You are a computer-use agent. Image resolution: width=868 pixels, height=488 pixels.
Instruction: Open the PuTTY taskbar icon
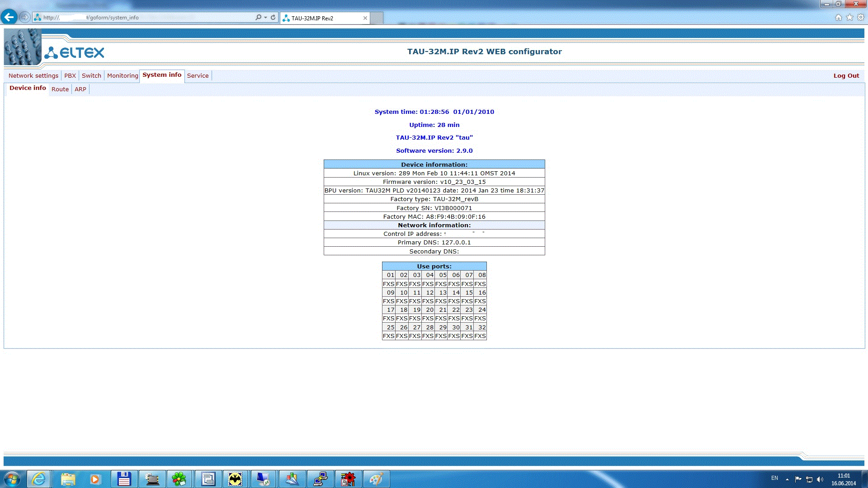(x=320, y=479)
